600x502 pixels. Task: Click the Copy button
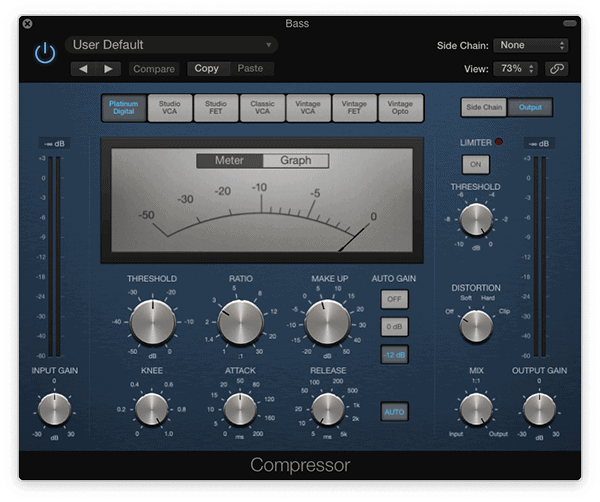(207, 69)
